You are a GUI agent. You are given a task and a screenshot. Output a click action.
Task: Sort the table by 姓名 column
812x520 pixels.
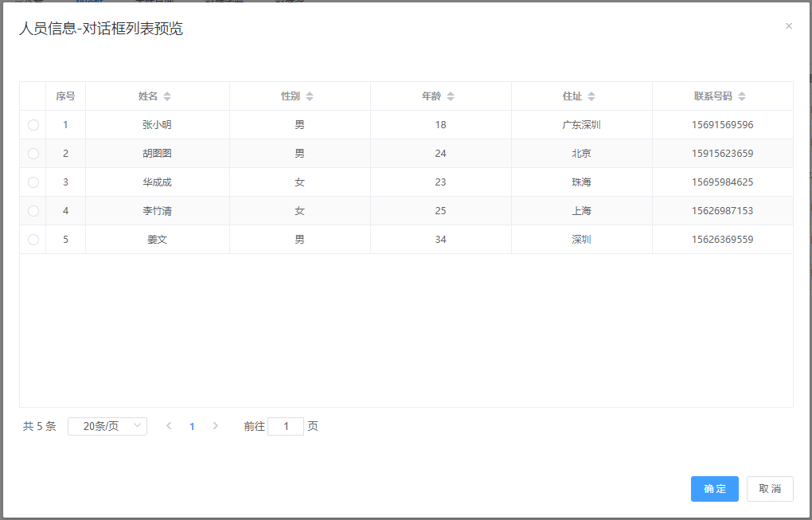tap(166, 96)
